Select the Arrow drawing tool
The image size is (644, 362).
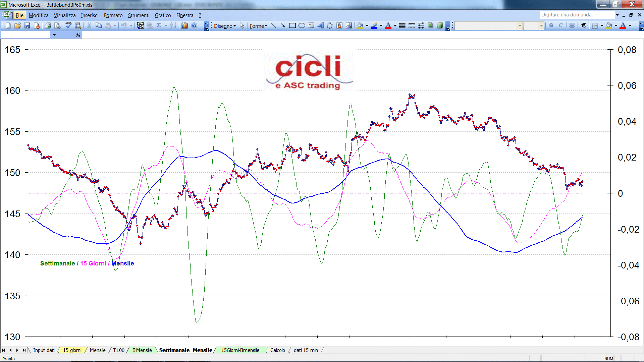(283, 25)
